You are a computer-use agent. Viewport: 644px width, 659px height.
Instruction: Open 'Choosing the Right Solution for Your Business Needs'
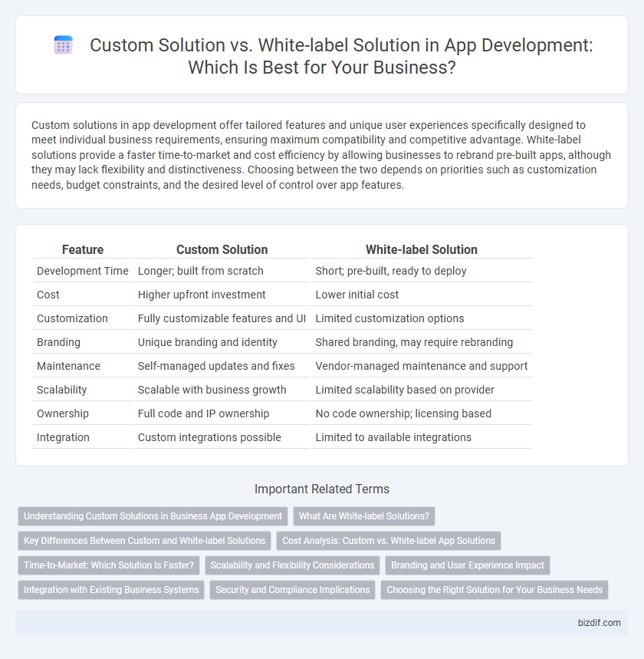click(495, 590)
